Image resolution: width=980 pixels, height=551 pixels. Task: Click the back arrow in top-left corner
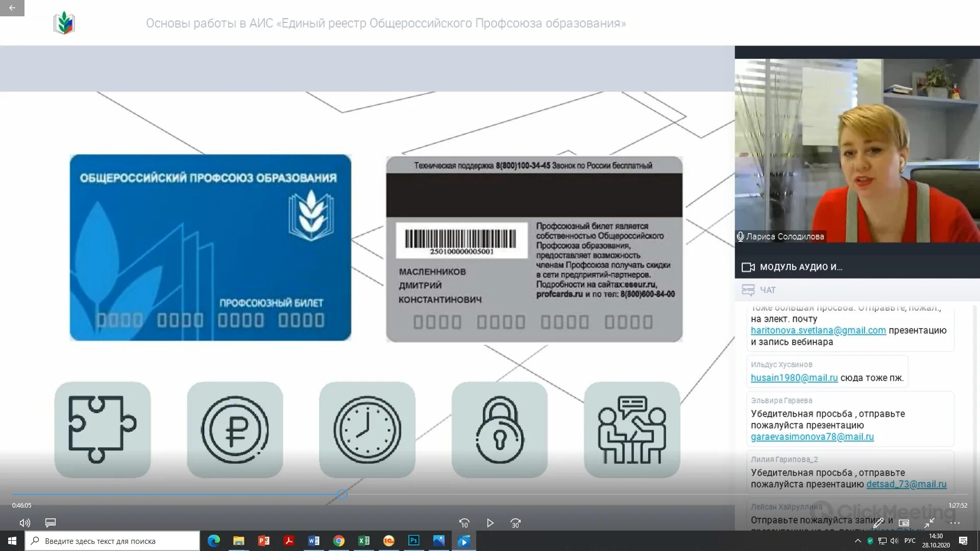point(12,8)
